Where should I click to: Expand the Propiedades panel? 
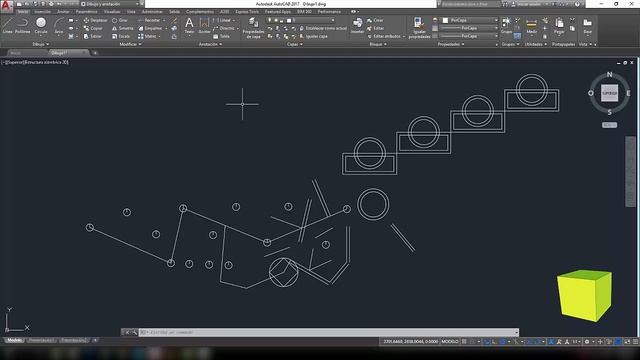[451, 44]
